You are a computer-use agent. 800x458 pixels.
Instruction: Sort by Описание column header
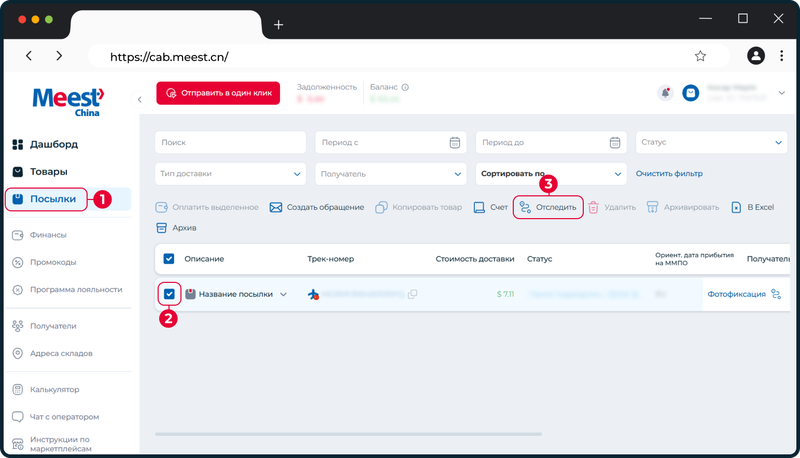point(204,259)
